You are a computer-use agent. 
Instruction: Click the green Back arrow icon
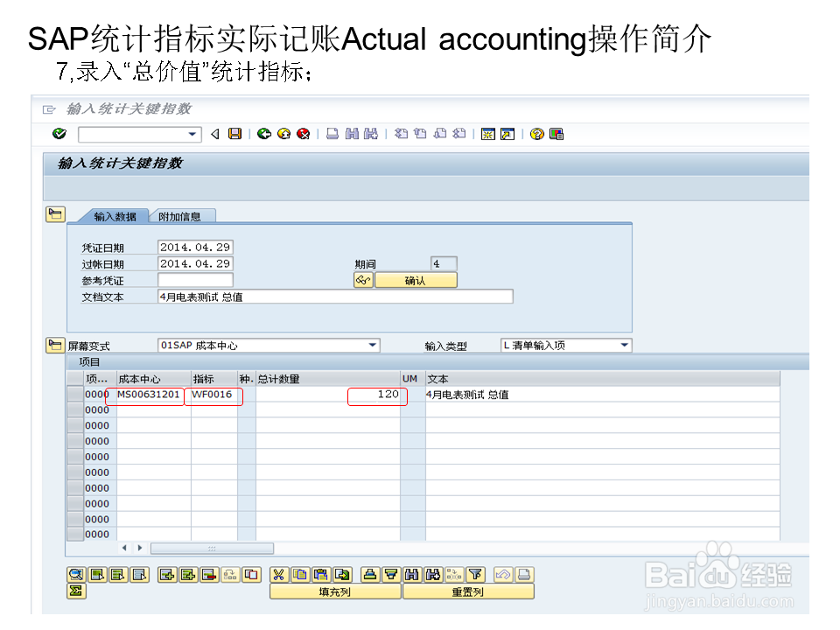(263, 133)
